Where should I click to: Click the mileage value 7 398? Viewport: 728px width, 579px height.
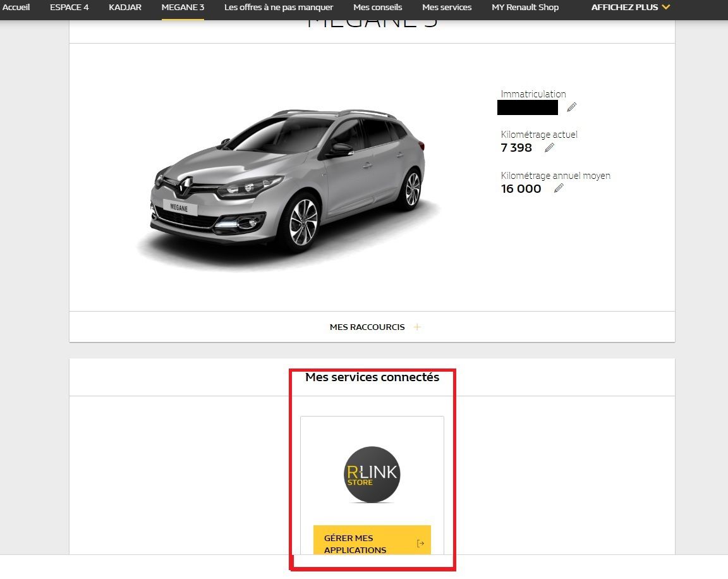[x=516, y=148]
